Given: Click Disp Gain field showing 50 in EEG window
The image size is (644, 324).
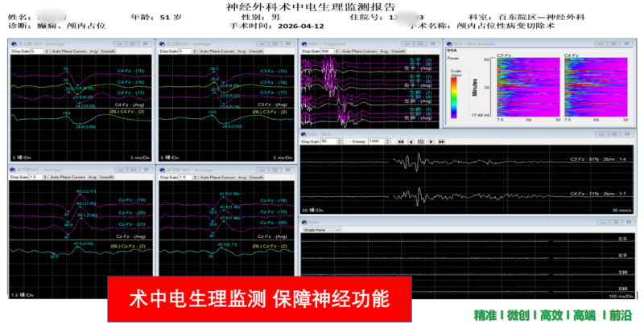Looking at the screenshot, I should tap(329, 141).
